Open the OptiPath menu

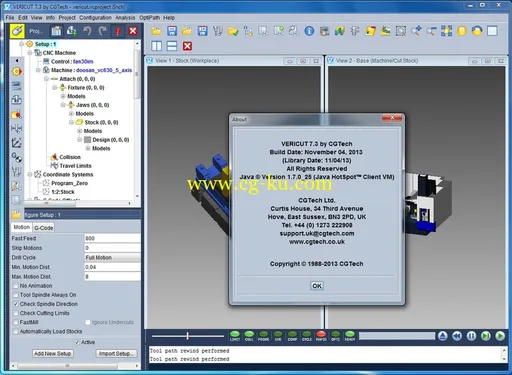point(149,17)
